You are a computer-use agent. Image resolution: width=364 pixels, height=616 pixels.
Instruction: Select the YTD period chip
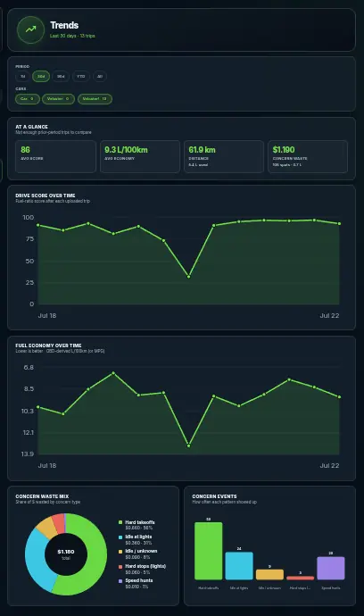81,76
